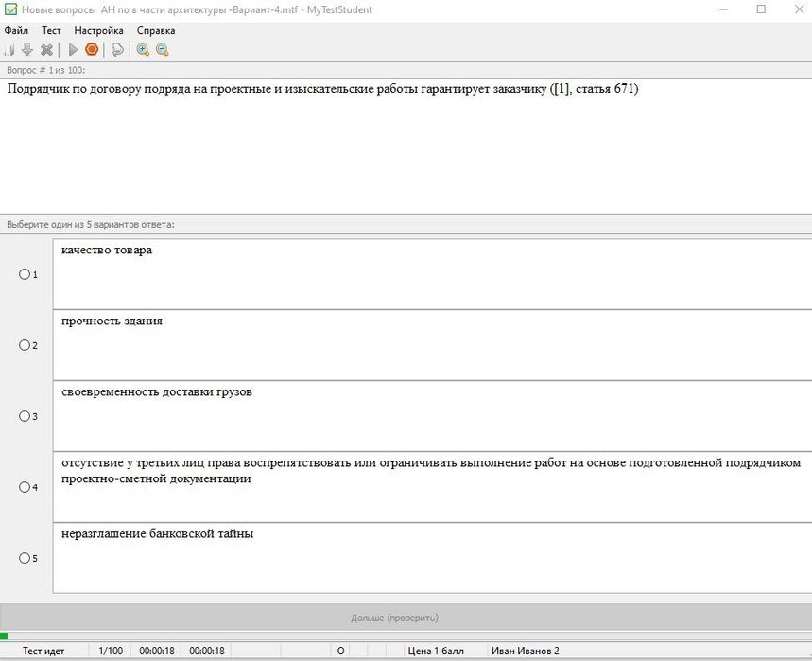The image size is (812, 661).
Task: Click the 'O' status bar cell
Action: (x=340, y=651)
